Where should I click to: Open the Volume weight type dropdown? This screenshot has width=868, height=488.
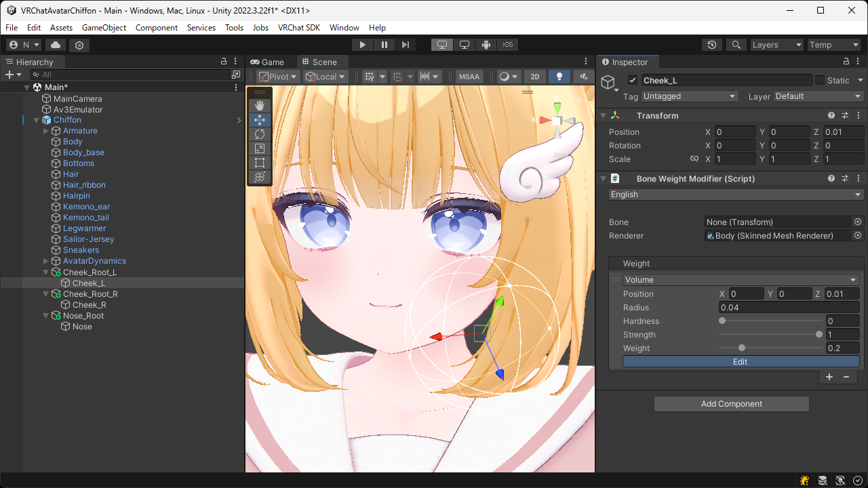(741, 280)
